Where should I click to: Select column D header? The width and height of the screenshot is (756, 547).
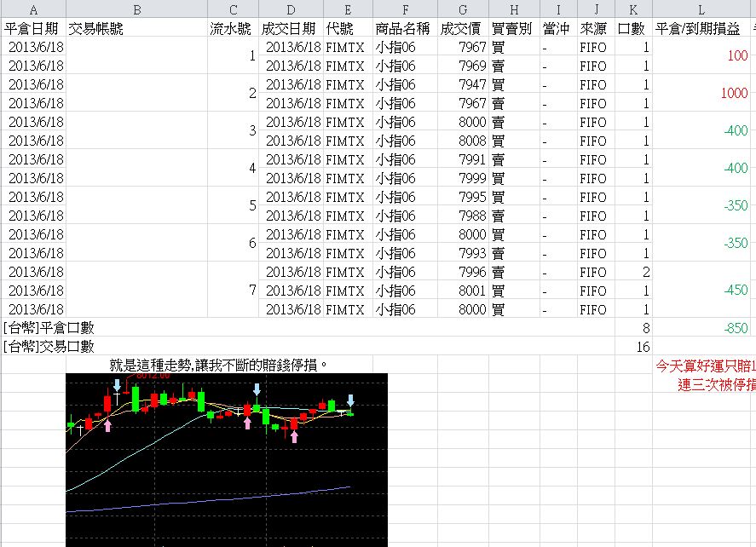(x=291, y=9)
